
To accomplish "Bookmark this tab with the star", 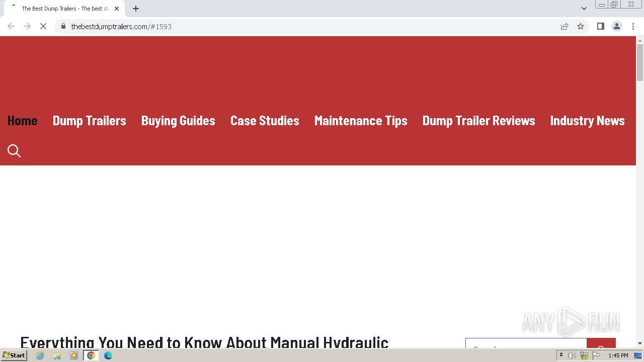I will point(581,26).
